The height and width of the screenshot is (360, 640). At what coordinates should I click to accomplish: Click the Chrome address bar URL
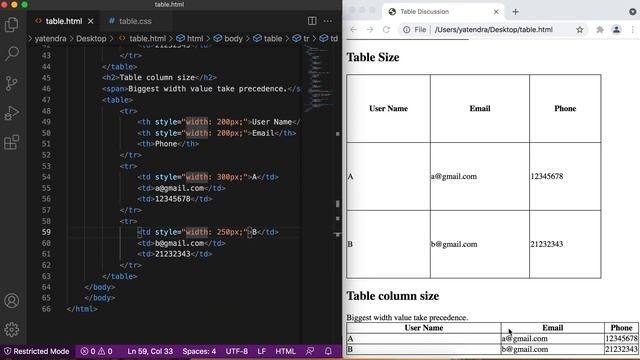(493, 29)
